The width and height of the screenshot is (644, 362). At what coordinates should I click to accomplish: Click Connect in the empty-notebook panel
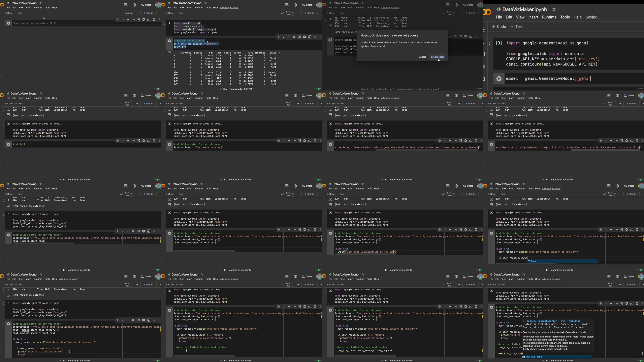point(129,13)
